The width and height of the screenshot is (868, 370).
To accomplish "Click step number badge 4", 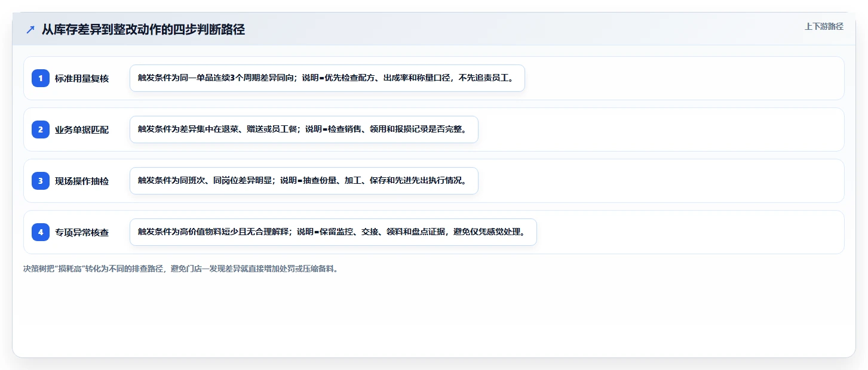I will click(x=41, y=232).
